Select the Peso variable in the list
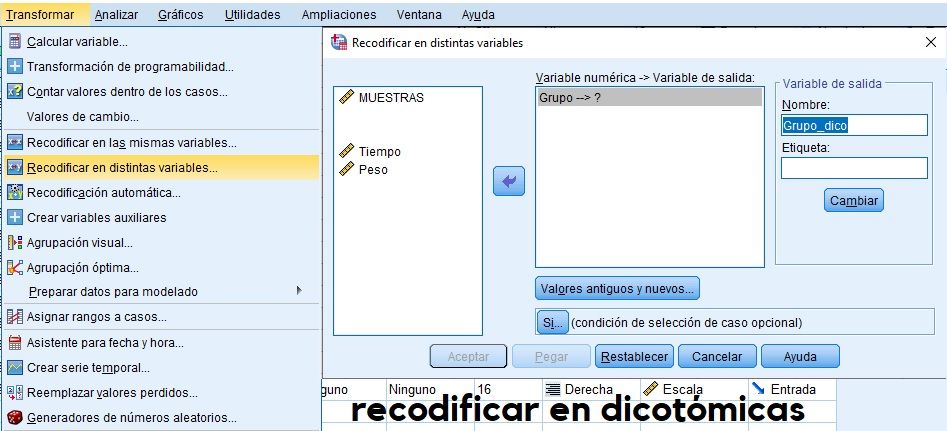This screenshot has height=431, width=947. 373,170
